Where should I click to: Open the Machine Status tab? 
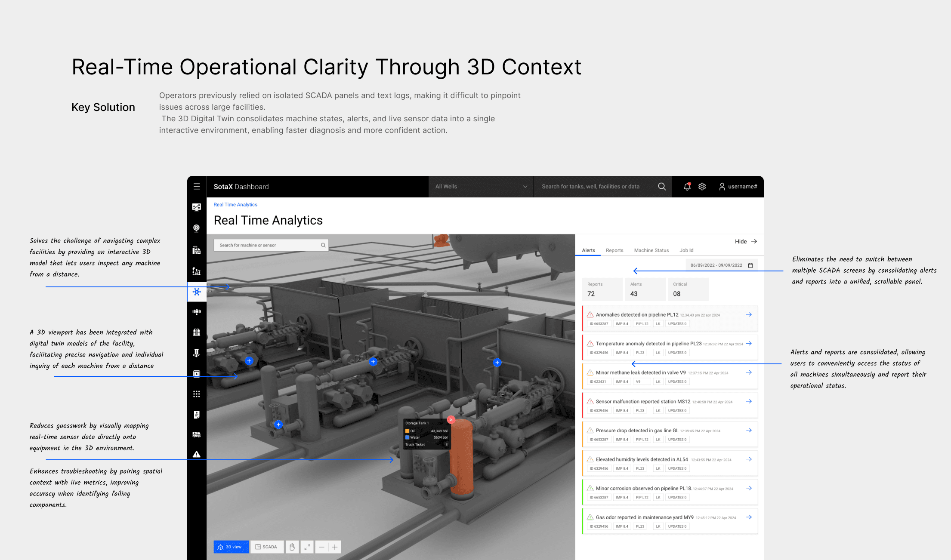click(651, 250)
